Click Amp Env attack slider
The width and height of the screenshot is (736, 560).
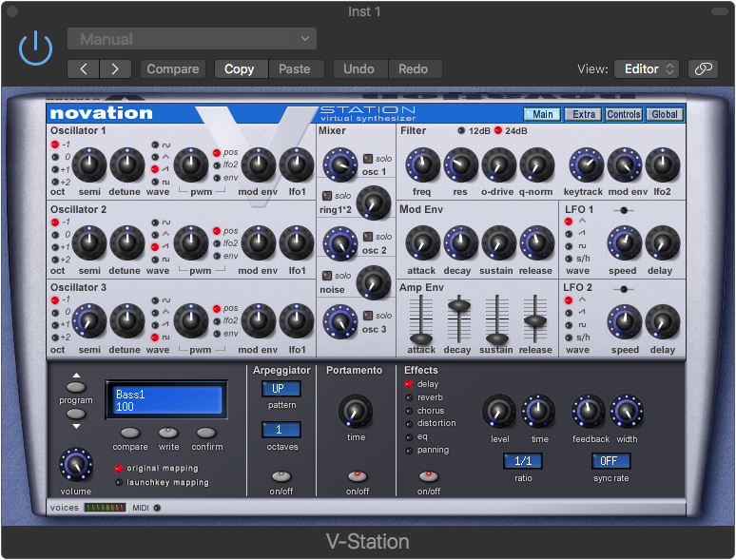(421, 338)
